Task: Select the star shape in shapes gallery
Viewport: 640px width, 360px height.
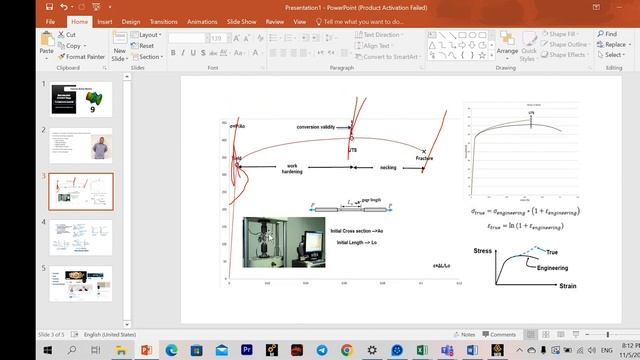Action: 482,55
